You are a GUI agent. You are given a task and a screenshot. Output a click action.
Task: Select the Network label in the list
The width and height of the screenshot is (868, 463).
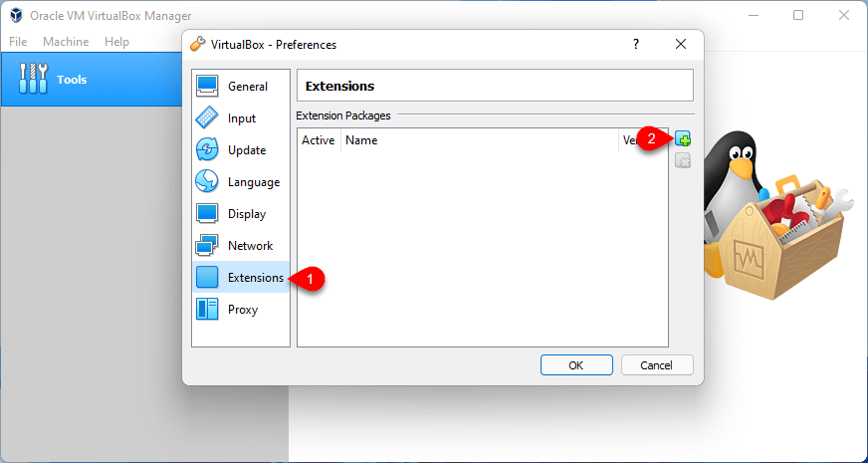pyautogui.click(x=250, y=245)
